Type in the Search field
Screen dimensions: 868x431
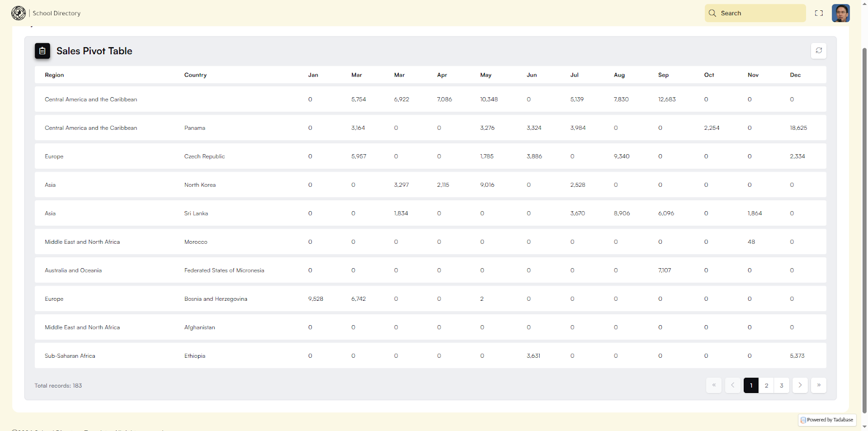759,13
